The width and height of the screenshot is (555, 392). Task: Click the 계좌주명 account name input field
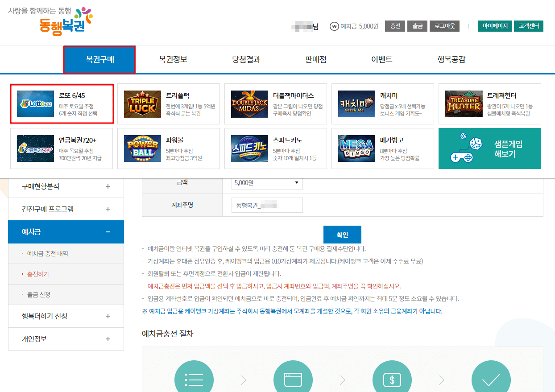pos(267,205)
